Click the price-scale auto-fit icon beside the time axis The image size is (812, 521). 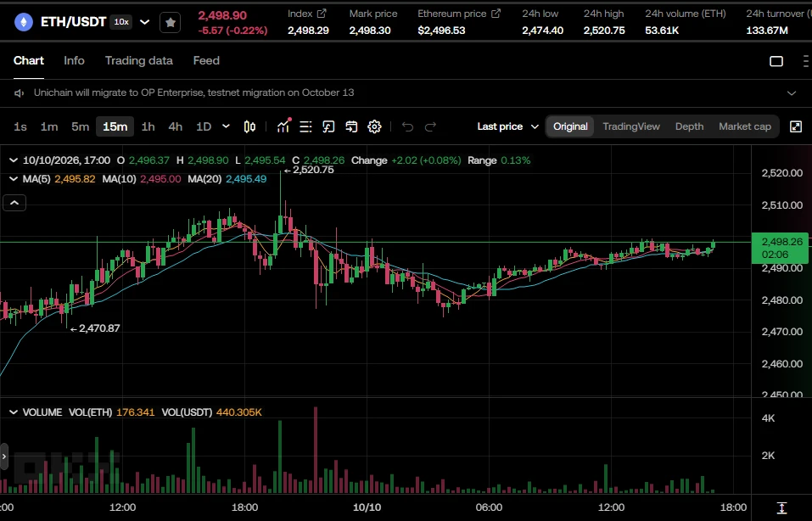(x=782, y=508)
